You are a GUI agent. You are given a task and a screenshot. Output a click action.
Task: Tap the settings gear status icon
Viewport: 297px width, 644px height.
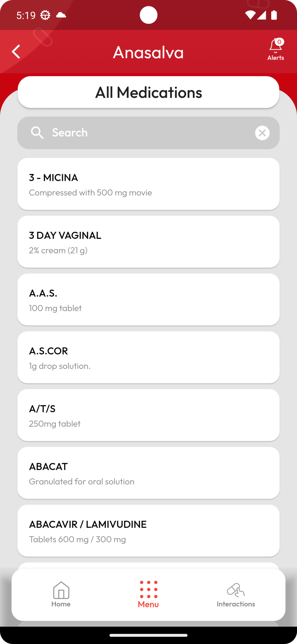[x=45, y=15]
